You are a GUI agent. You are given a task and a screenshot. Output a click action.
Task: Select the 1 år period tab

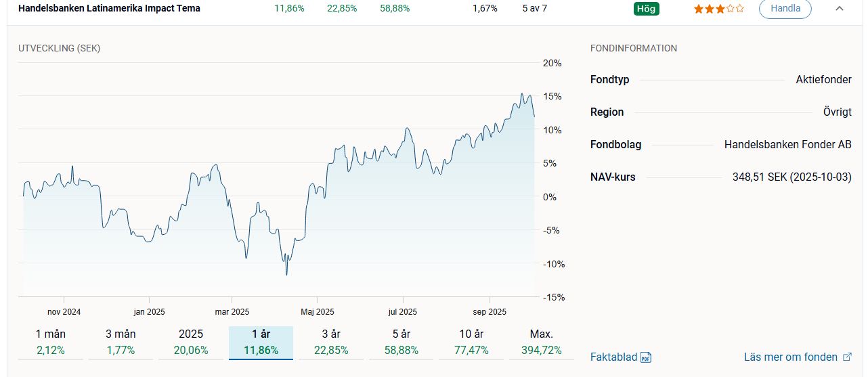coord(261,342)
